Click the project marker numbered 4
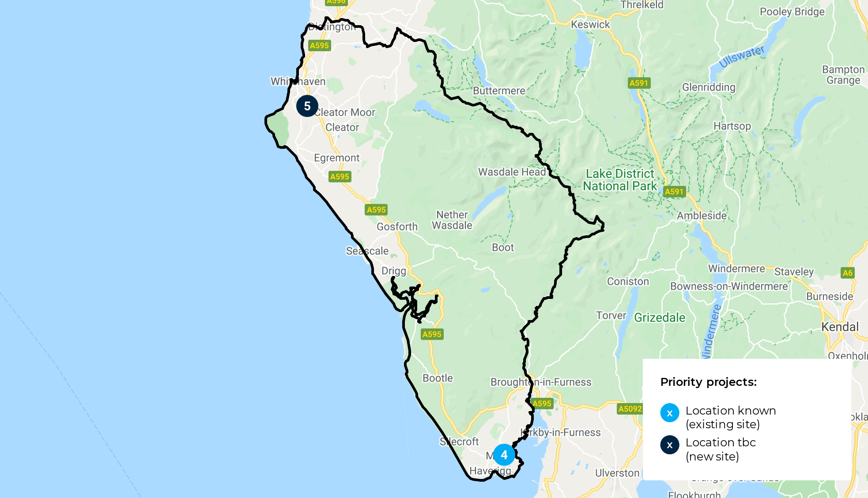Viewport: 868px width, 498px height. click(504, 455)
